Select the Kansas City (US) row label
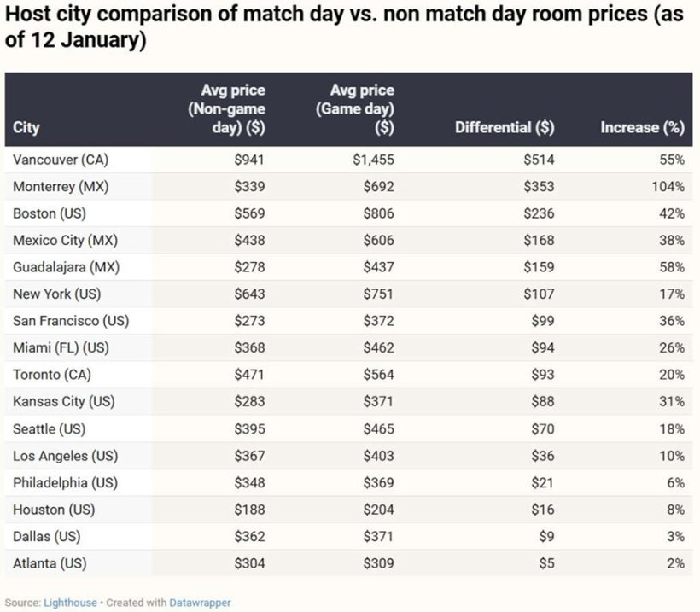Image resolution: width=700 pixels, height=612 pixels. coord(63,402)
